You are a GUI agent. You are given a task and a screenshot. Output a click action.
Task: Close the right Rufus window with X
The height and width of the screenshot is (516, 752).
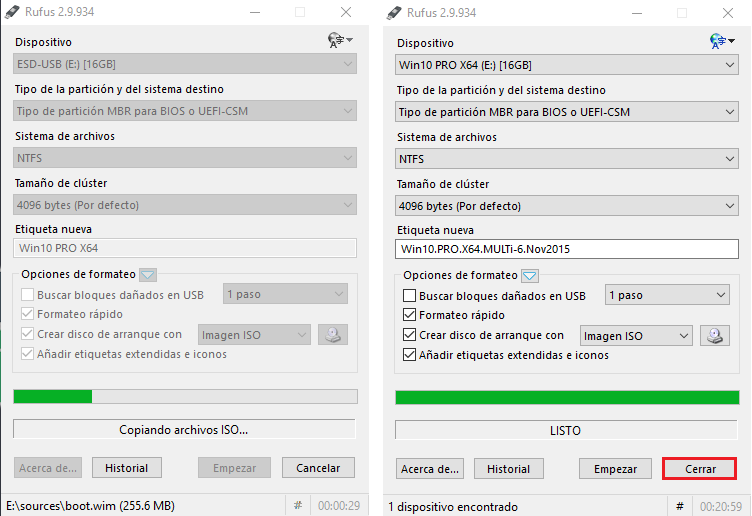pyautogui.click(x=728, y=13)
